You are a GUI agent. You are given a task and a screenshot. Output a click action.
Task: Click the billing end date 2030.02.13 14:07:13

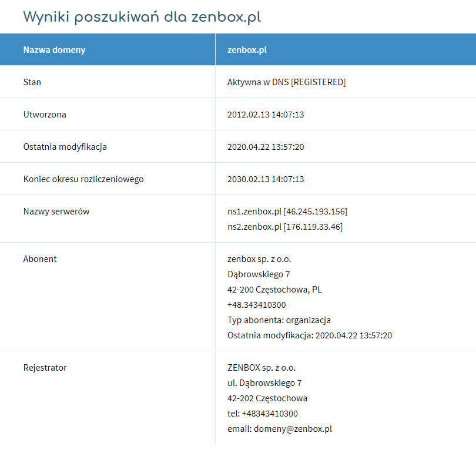266,179
